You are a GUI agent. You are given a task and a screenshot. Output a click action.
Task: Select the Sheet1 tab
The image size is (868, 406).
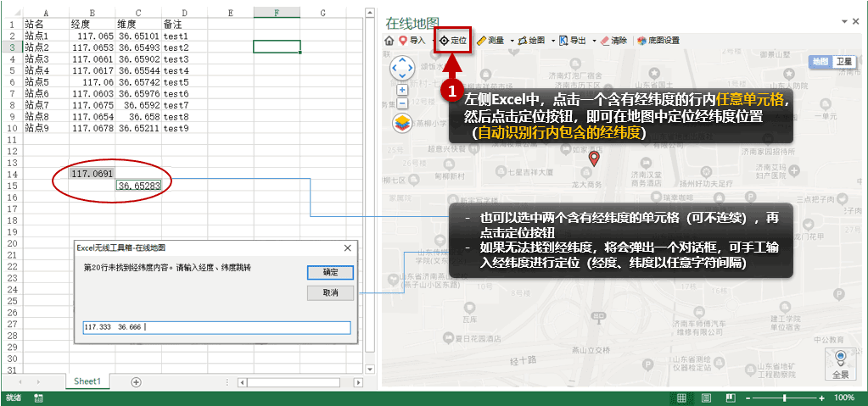click(87, 381)
